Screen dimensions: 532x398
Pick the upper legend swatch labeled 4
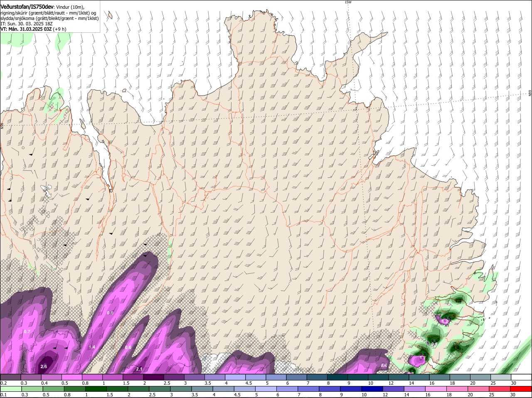[235, 377]
